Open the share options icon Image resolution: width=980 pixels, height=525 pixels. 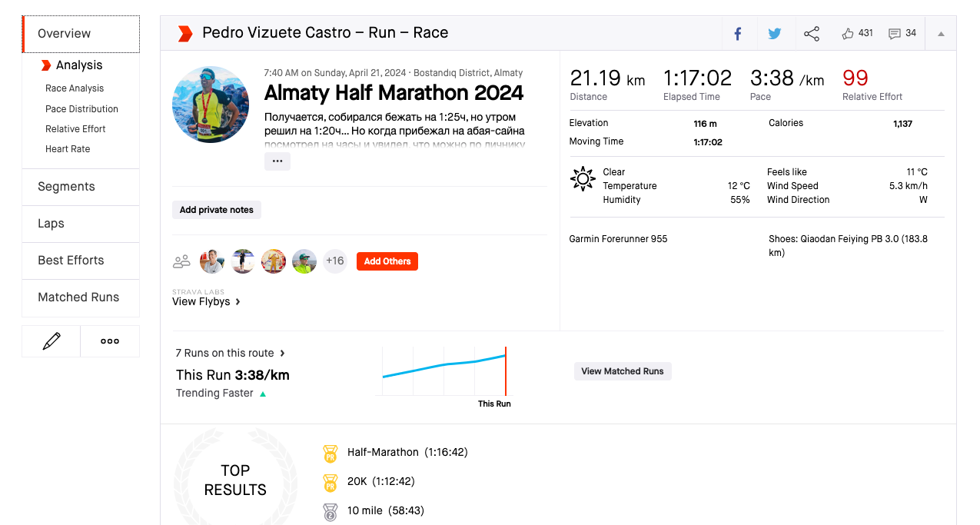[812, 34]
